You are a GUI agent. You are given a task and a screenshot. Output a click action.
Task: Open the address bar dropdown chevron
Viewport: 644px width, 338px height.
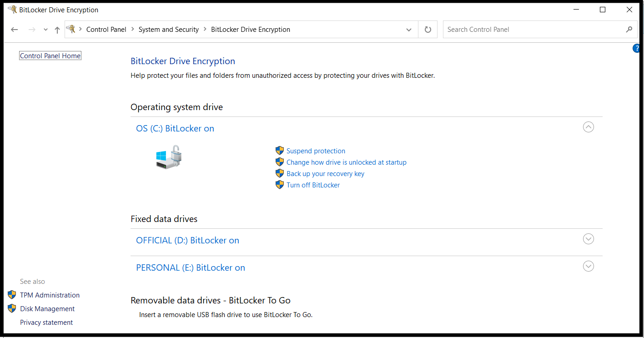(x=408, y=29)
